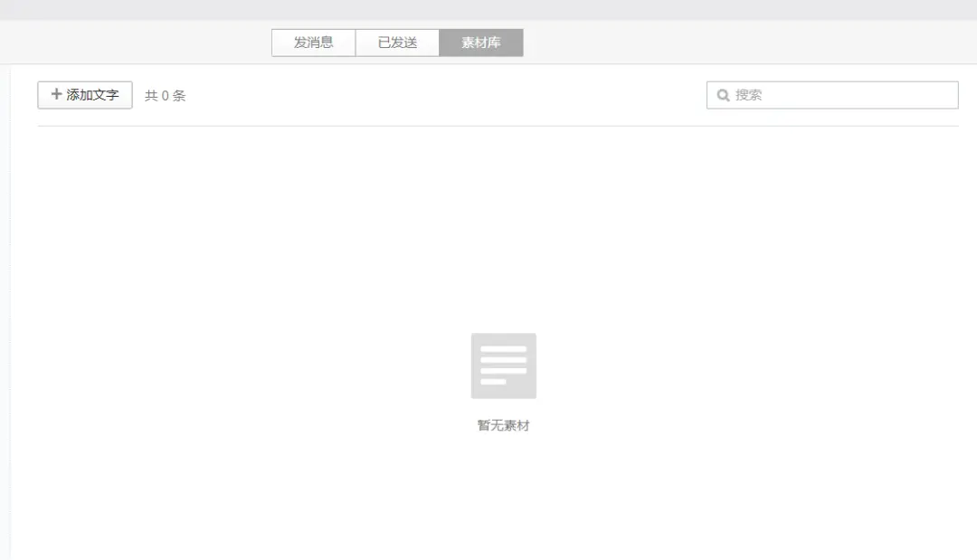977x560 pixels.
Task: Focus the 搜索 input field
Action: (x=832, y=95)
